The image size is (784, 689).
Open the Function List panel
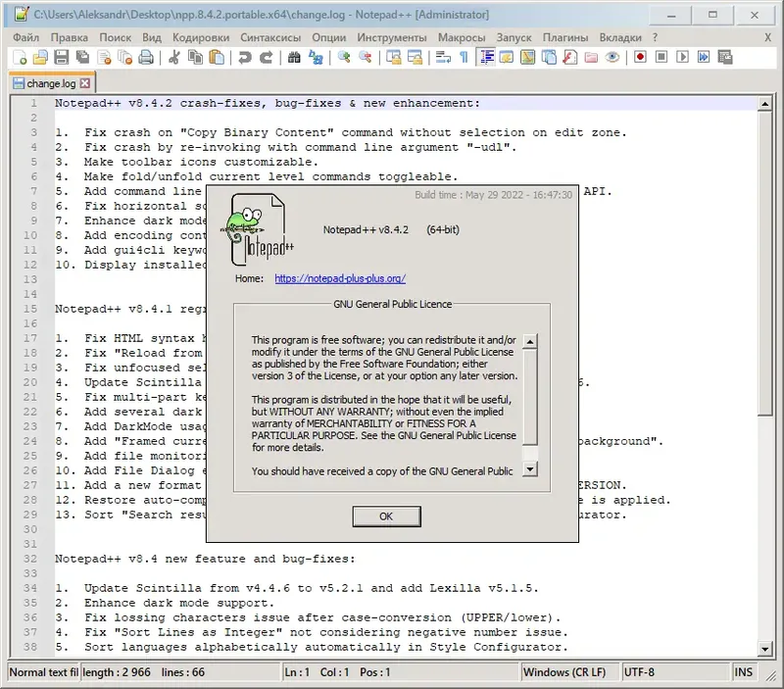pos(569,58)
